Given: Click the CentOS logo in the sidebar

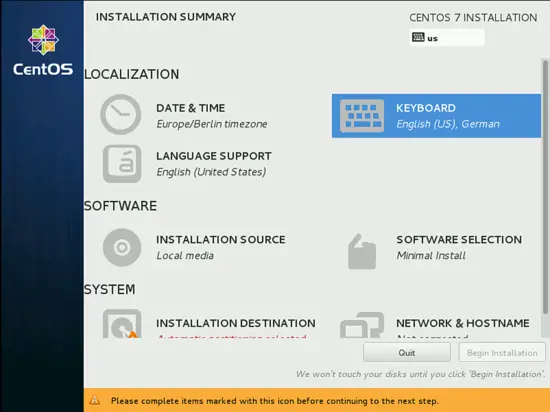Looking at the screenshot, I should coord(43,50).
